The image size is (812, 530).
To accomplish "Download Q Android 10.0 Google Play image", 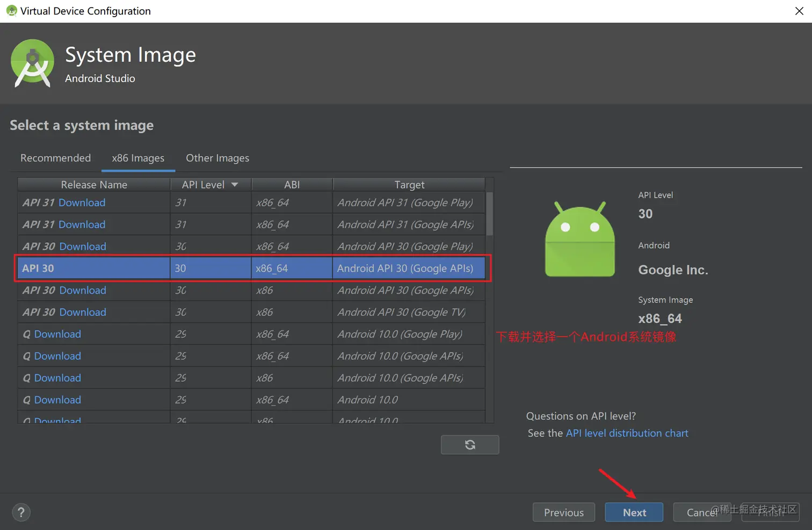I will (x=57, y=334).
